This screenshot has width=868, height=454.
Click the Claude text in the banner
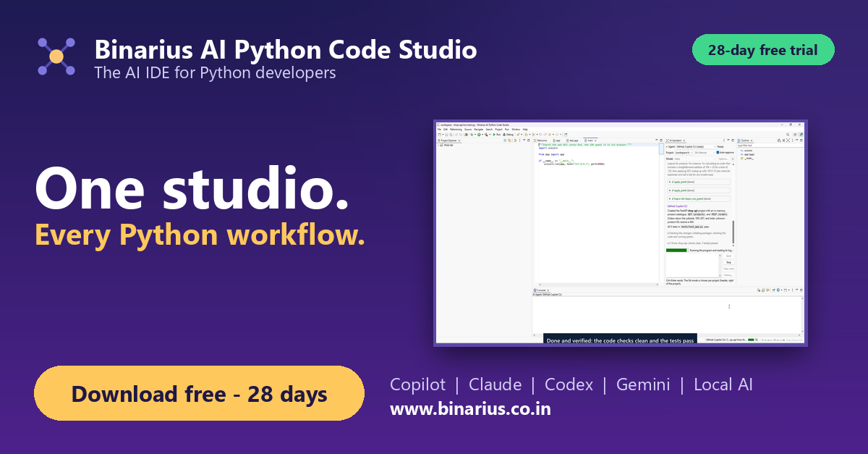495,384
